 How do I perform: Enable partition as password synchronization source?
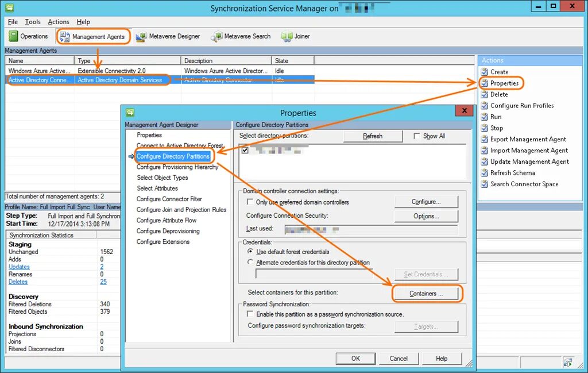pyautogui.click(x=250, y=314)
